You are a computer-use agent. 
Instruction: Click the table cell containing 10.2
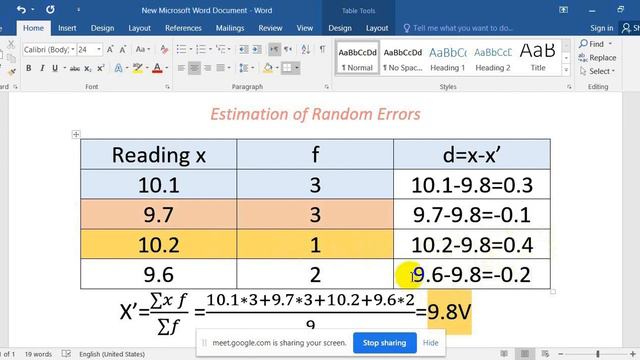[x=159, y=244]
